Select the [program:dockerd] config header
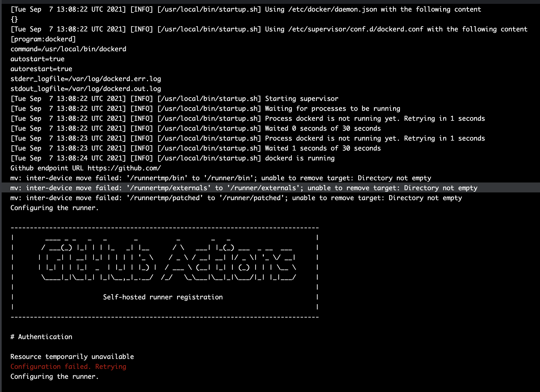The image size is (540, 392). pos(43,39)
